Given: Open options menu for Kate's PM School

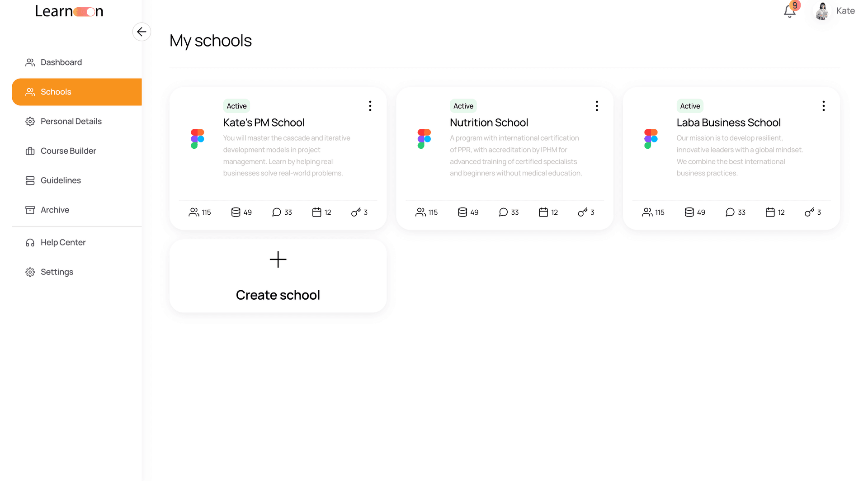Looking at the screenshot, I should pyautogui.click(x=370, y=106).
